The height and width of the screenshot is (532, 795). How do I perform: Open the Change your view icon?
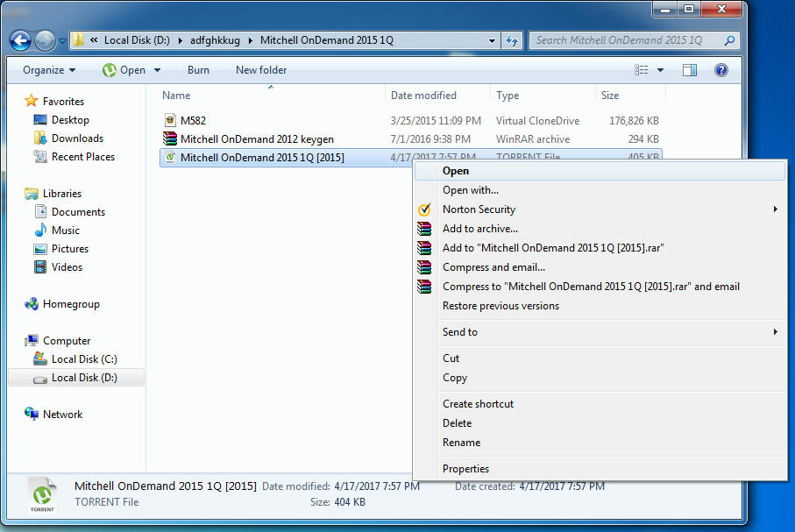[642, 70]
